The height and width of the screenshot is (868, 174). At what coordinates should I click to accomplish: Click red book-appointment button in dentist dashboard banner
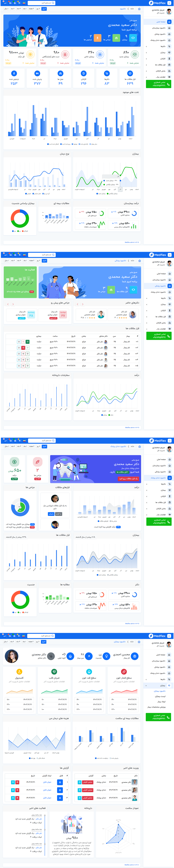click(x=129, y=479)
